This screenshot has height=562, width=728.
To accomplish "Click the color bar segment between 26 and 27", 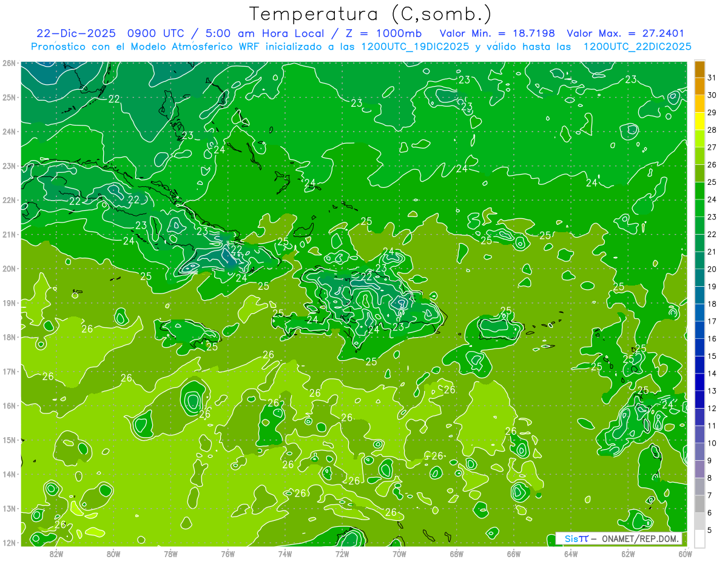I will click(699, 156).
